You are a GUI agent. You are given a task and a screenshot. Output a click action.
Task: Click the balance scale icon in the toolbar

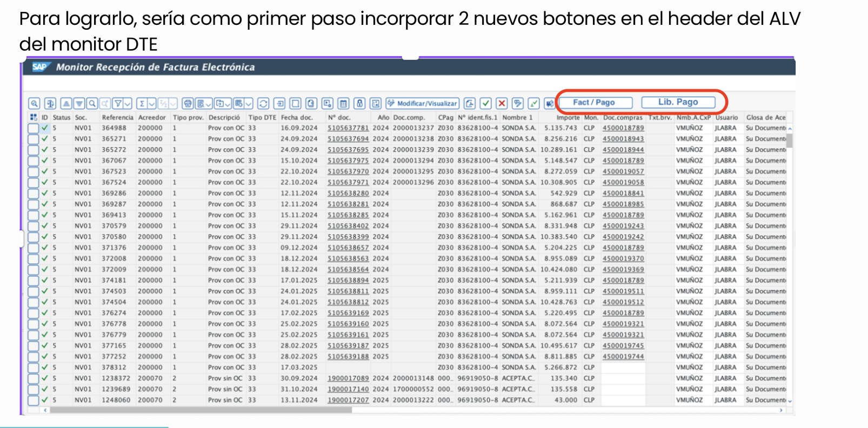click(x=50, y=103)
